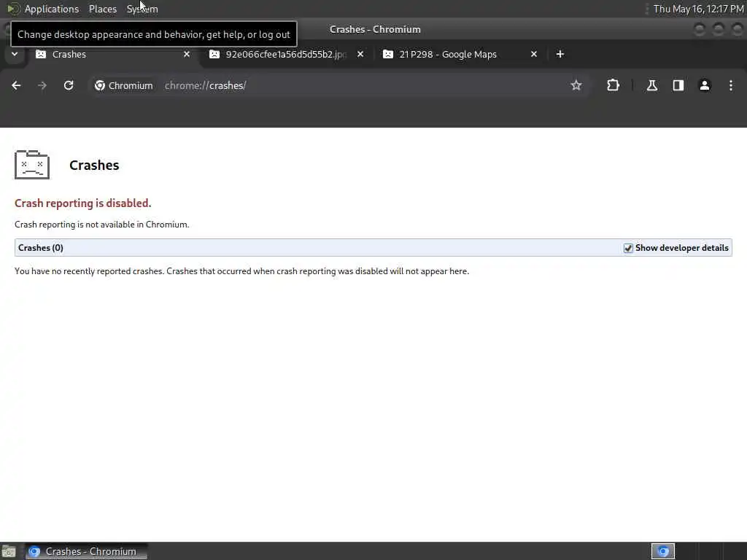Viewport: 747px width, 560px height.
Task: Open the Places menu
Action: (103, 9)
